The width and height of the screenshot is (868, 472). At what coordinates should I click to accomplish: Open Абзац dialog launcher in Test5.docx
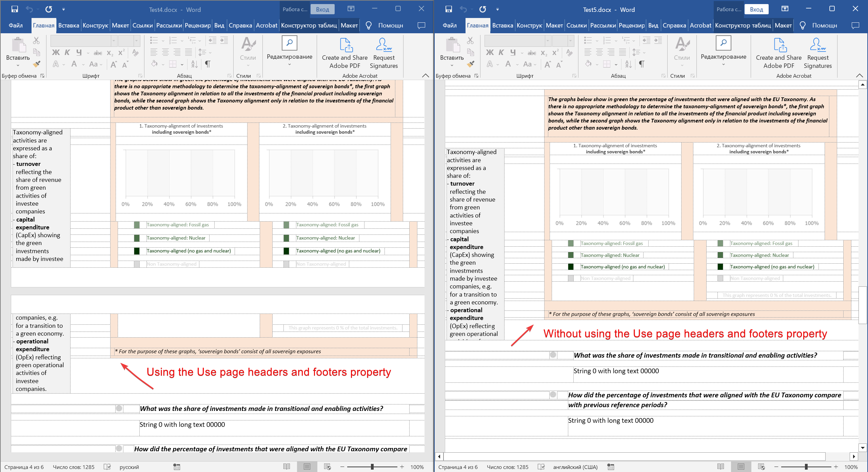663,76
